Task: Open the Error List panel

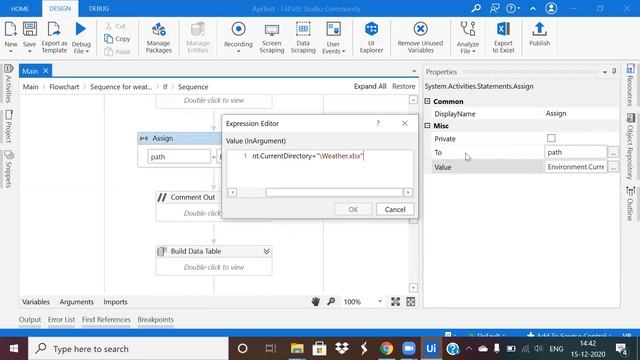Action: point(61,320)
